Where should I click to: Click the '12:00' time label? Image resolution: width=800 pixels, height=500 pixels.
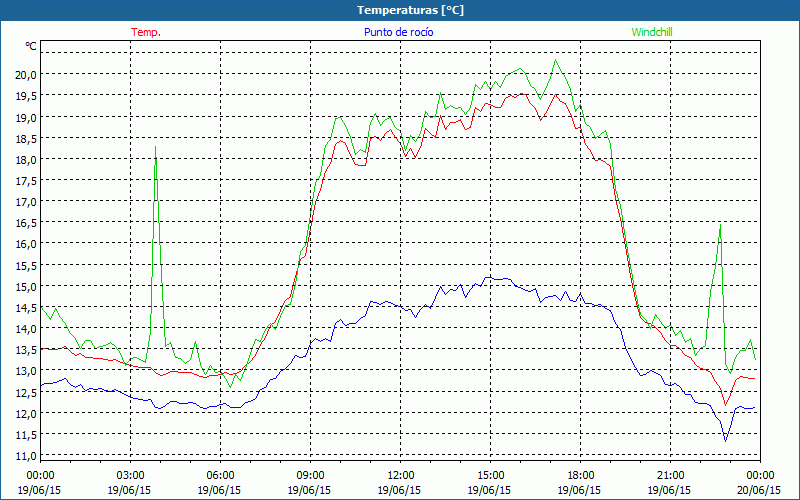coord(400,476)
